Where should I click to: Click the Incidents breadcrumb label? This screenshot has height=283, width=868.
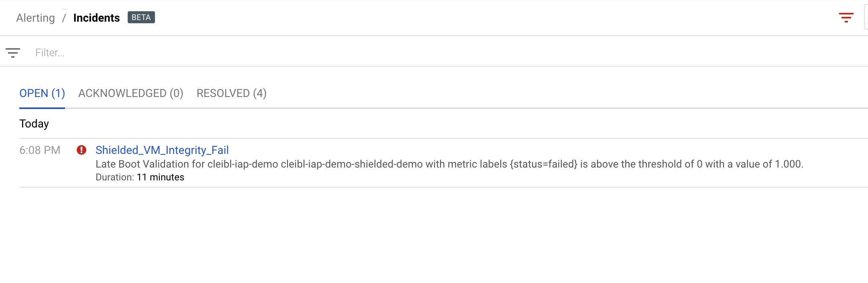tap(96, 17)
